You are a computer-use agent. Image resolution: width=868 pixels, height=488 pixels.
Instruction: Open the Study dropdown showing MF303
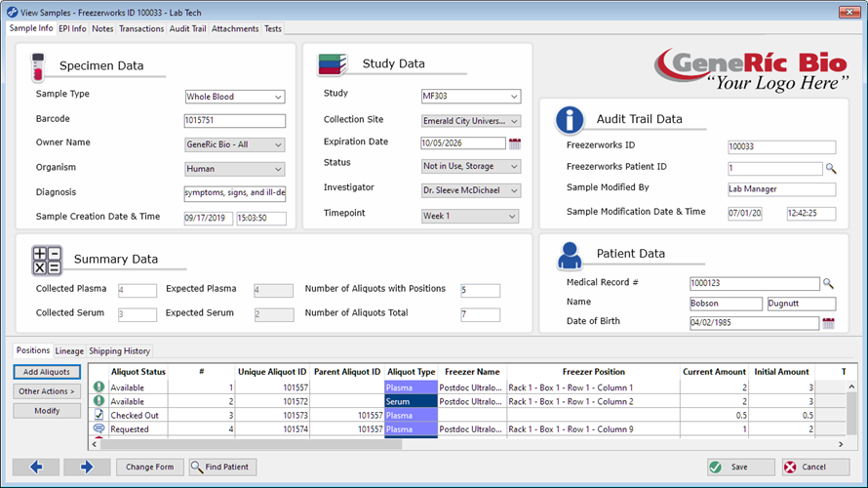(514, 97)
